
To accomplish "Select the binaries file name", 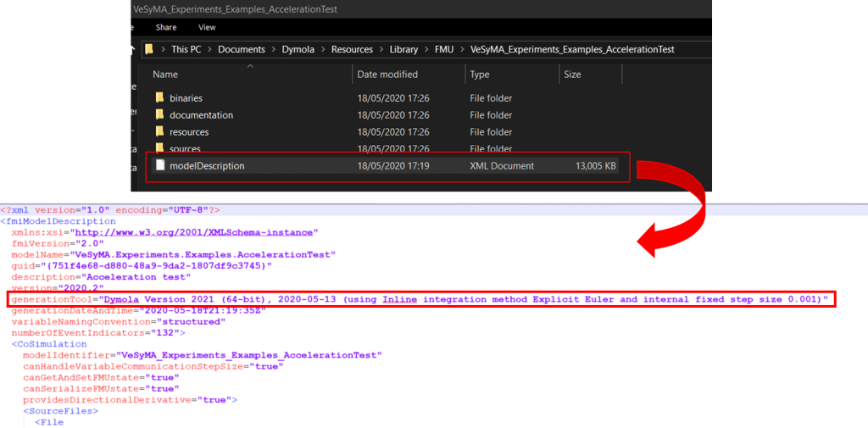I will pos(186,98).
